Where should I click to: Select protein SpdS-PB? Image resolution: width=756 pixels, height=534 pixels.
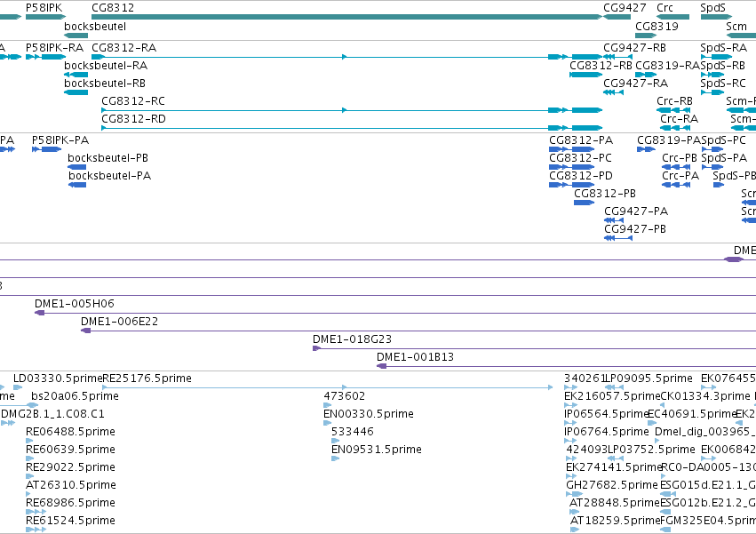735,176
